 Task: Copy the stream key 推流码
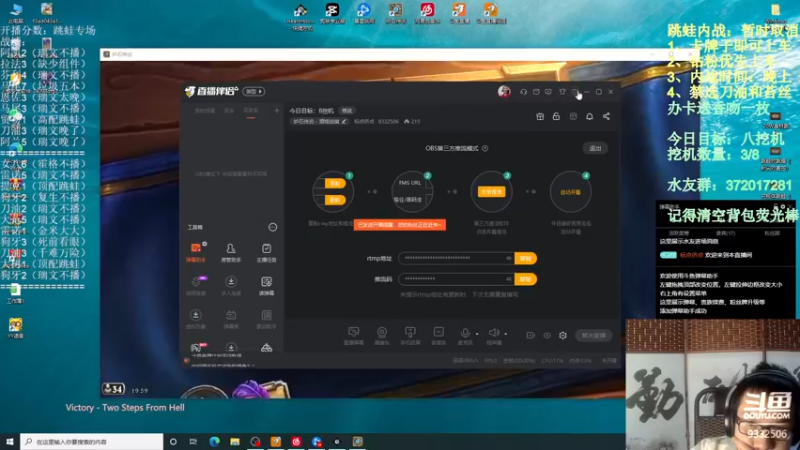(x=526, y=279)
